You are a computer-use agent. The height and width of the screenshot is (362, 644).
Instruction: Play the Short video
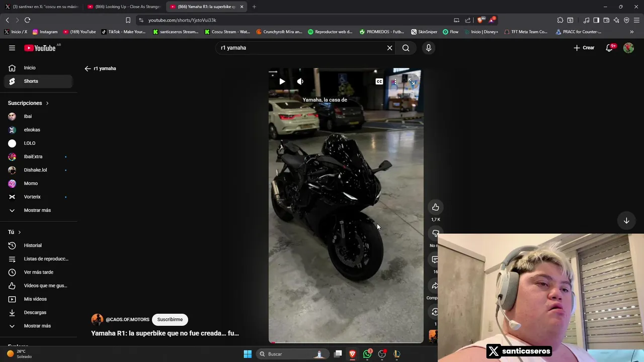[282, 81]
